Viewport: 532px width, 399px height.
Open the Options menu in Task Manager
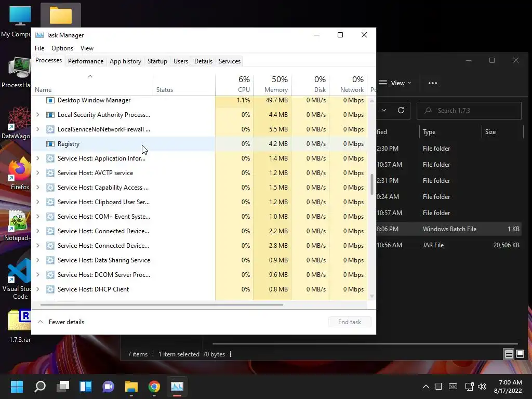(x=62, y=48)
